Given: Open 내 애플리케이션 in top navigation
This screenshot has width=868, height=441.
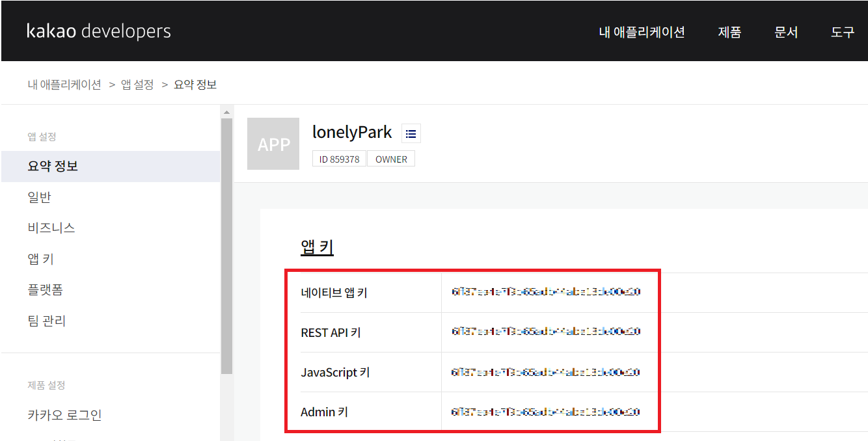Looking at the screenshot, I should pyautogui.click(x=642, y=32).
